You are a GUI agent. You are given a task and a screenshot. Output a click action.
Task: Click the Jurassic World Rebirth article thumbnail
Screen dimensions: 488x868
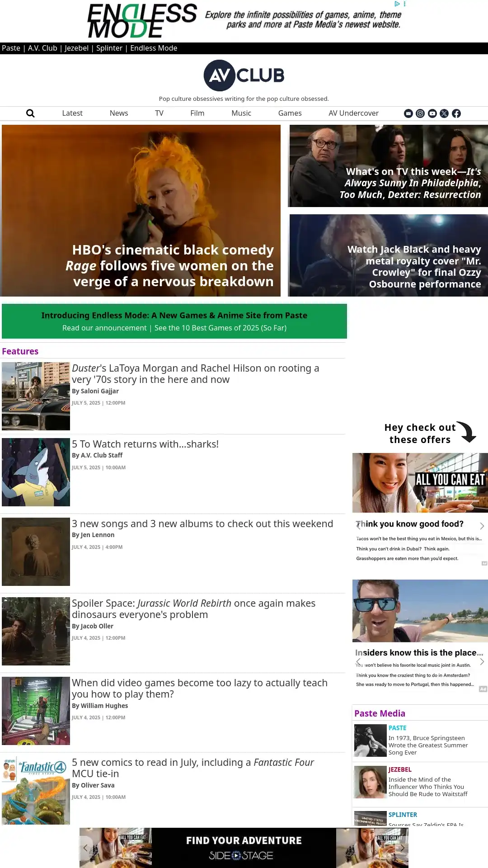(36, 631)
